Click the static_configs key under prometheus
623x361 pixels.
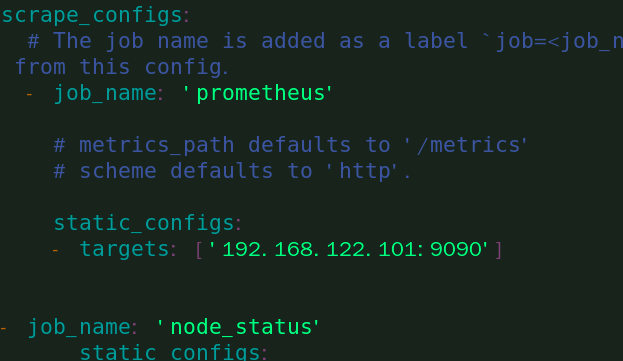(144, 223)
